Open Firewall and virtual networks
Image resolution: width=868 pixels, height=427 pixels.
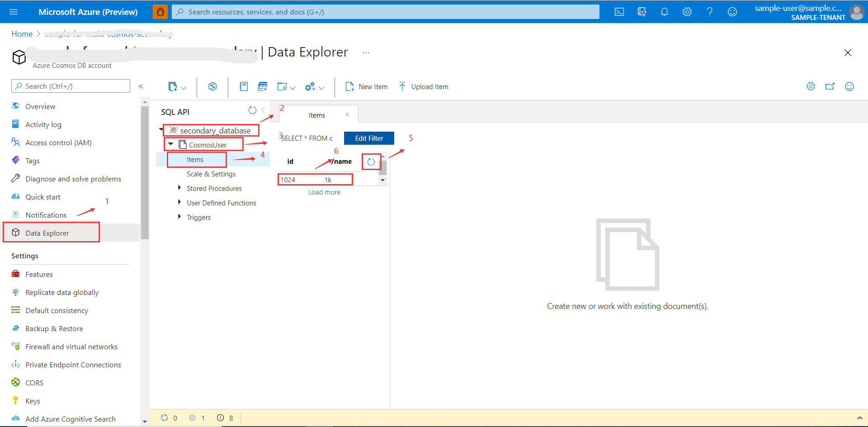coord(71,346)
